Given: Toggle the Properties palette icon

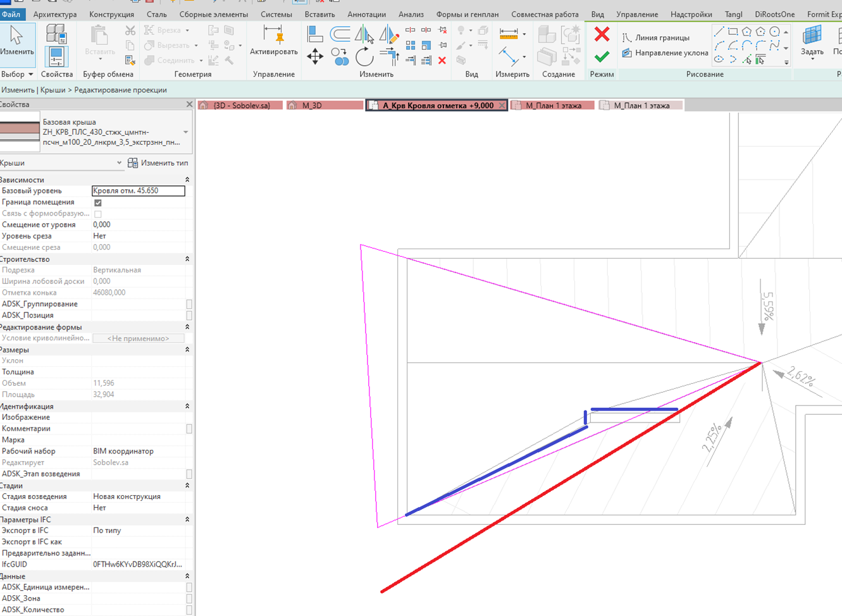Looking at the screenshot, I should tap(56, 56).
